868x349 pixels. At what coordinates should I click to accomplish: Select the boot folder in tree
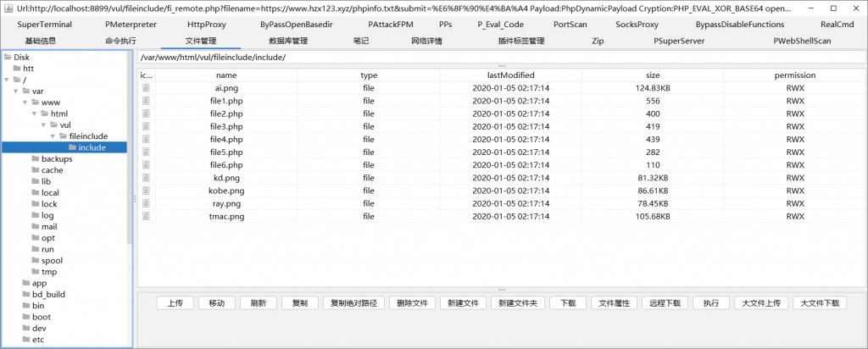coord(42,317)
